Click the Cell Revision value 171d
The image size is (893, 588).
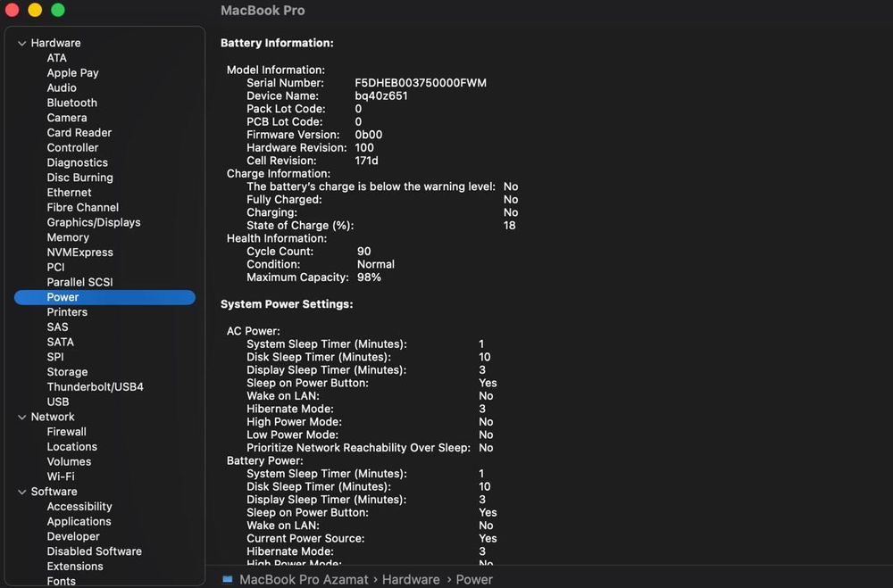pyautogui.click(x=366, y=161)
